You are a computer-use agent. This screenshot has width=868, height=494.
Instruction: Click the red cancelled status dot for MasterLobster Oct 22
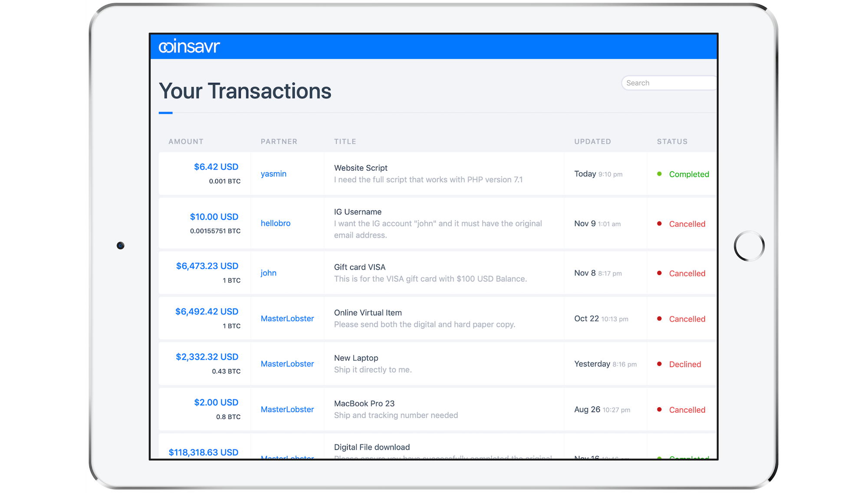657,318
